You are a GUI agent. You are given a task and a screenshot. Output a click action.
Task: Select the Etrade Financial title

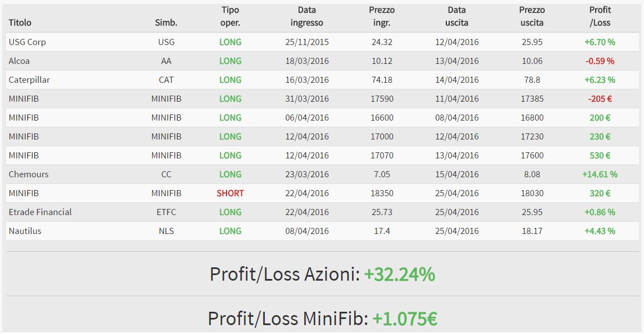point(40,212)
